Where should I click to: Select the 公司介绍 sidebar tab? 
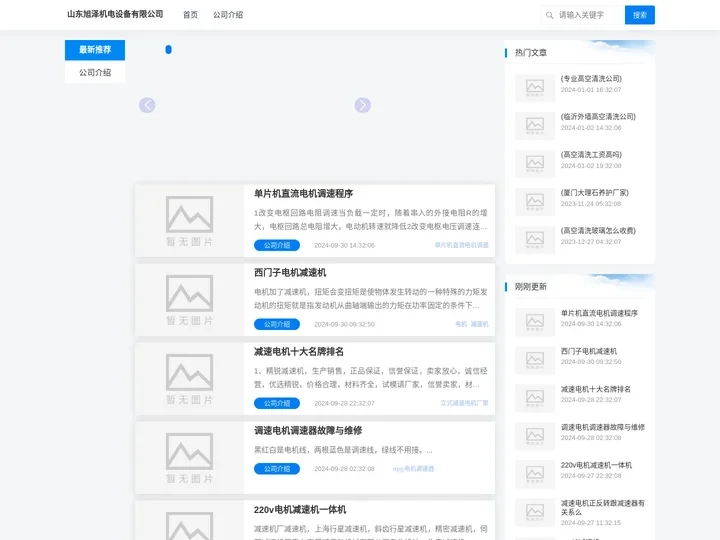(x=95, y=73)
